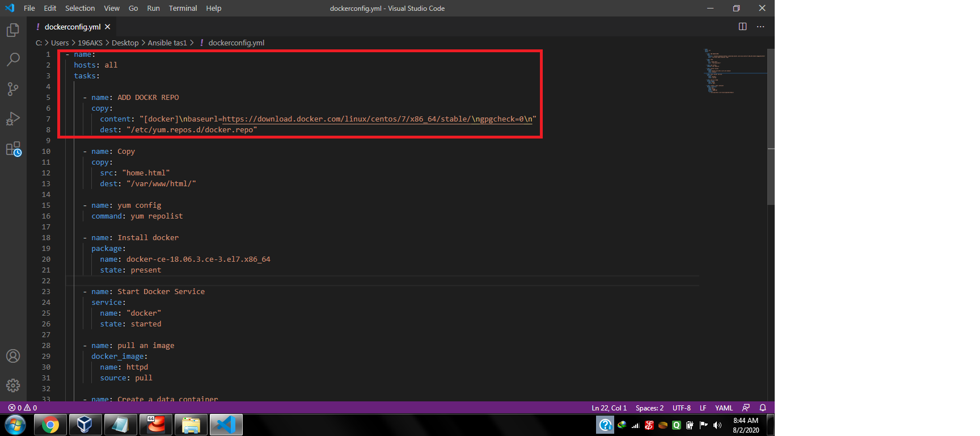Open the Selection menu
The width and height of the screenshot is (980, 436).
click(x=80, y=8)
